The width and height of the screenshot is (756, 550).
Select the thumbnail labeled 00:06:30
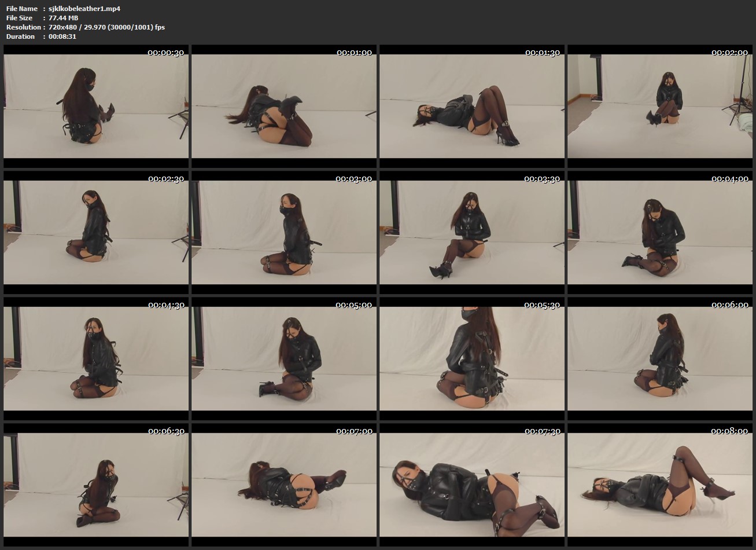coord(96,485)
